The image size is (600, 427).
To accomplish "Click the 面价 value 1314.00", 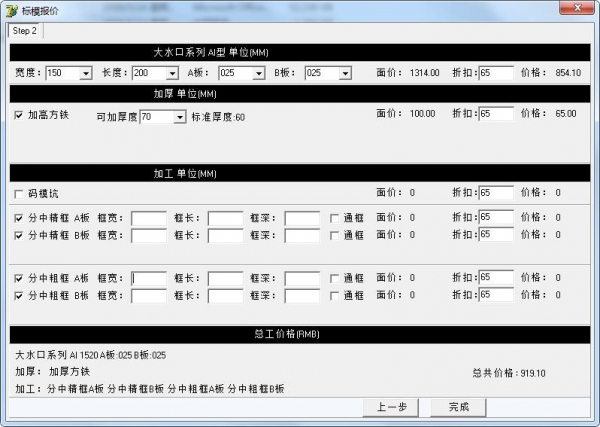I will pos(424,73).
